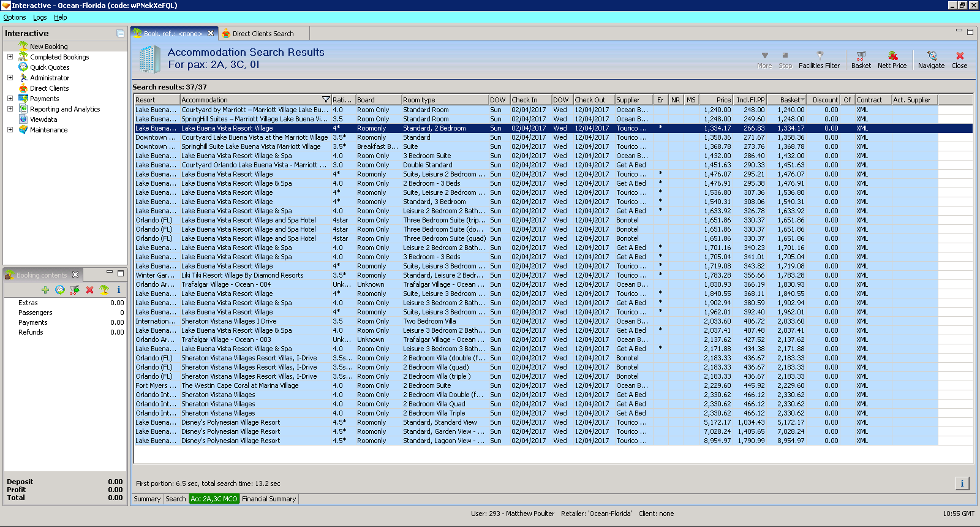Viewport: 980px width, 527px height.
Task: Close the search results via toolbar Close
Action: [x=959, y=59]
